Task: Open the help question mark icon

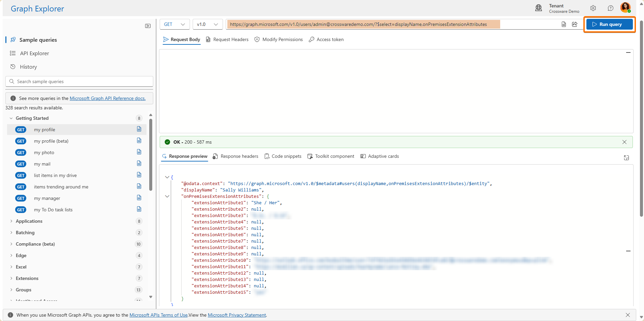Action: tap(610, 8)
